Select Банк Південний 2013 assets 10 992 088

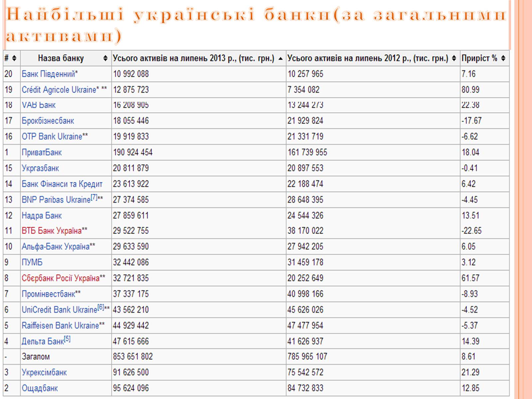point(131,74)
